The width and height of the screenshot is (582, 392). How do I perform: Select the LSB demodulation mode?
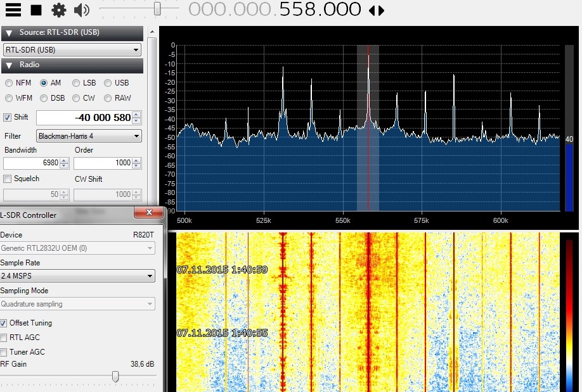click(x=76, y=83)
